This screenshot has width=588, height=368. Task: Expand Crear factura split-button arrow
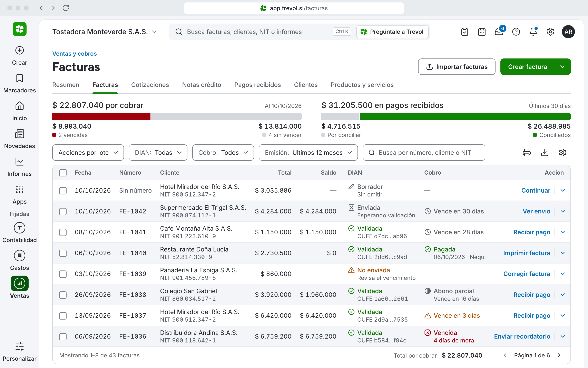tap(562, 67)
